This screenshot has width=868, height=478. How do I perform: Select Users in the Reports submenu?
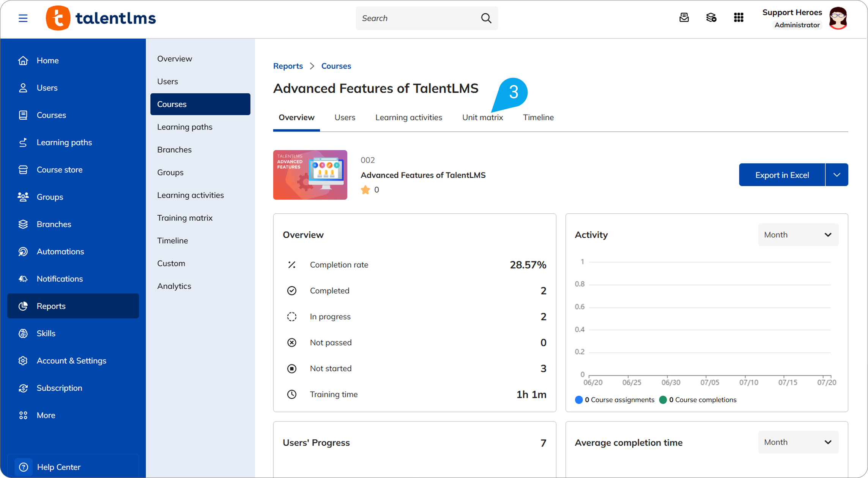[167, 82]
